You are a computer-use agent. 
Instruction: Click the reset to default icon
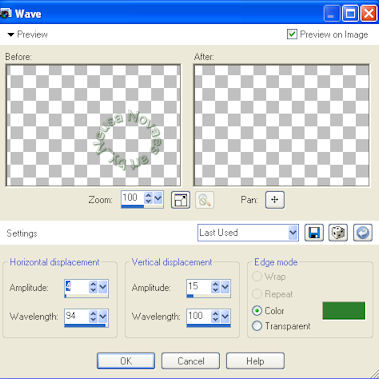click(363, 233)
